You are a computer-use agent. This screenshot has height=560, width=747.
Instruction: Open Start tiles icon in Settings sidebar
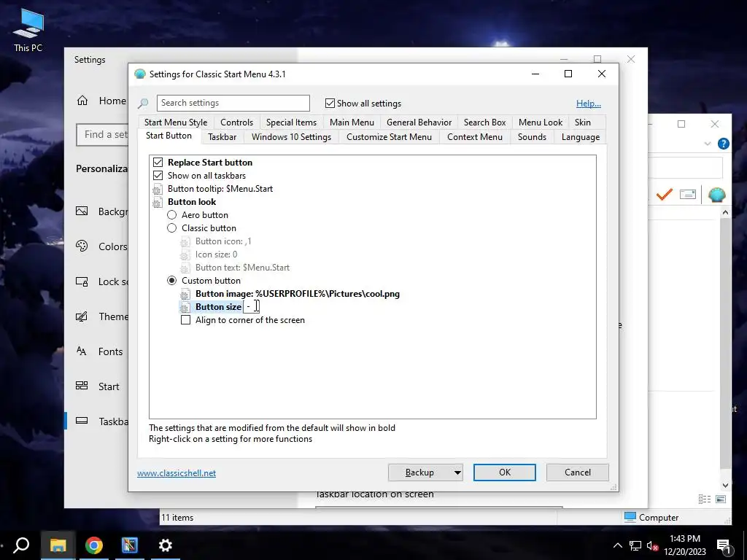82,386
